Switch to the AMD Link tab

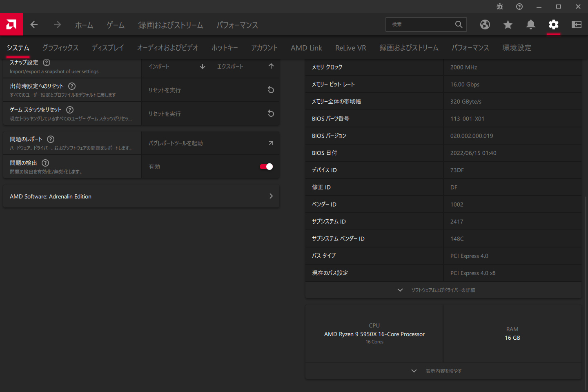306,48
